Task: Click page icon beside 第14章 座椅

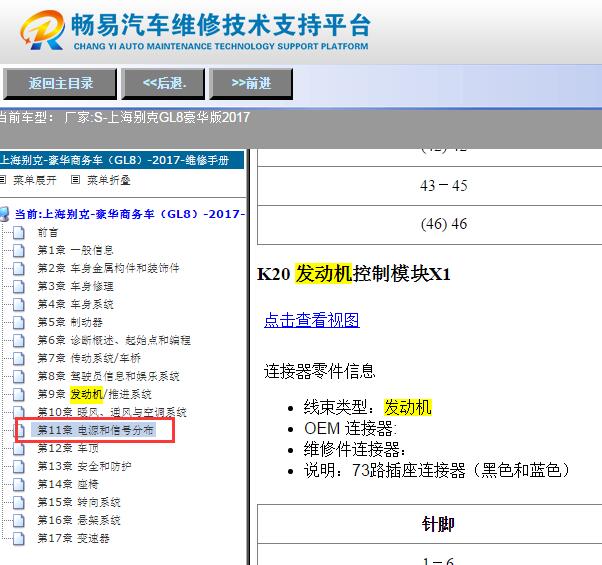Action: pos(18,484)
